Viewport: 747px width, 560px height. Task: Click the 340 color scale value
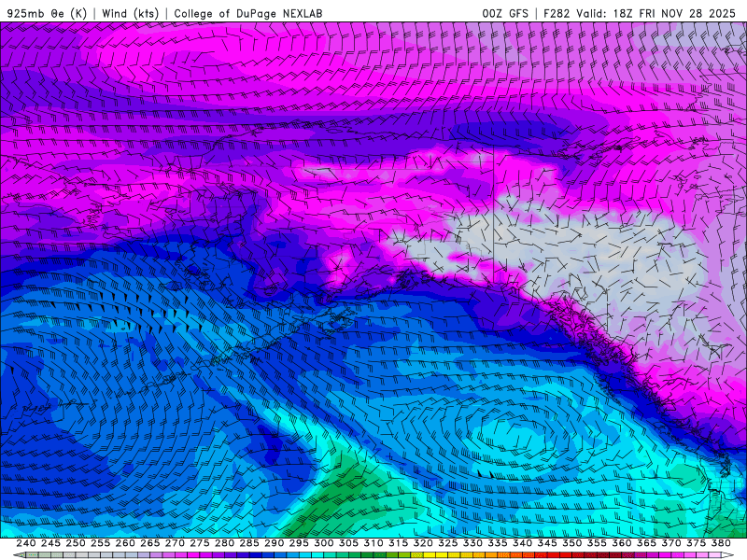[522, 543]
